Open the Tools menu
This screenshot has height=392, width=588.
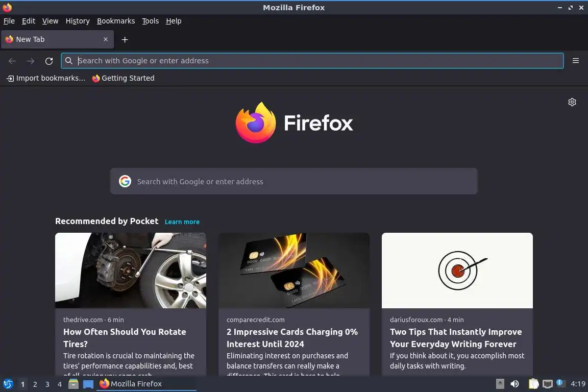pyautogui.click(x=151, y=21)
